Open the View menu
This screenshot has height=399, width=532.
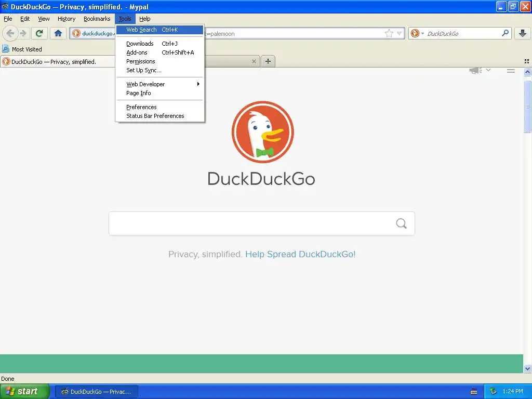click(x=44, y=19)
